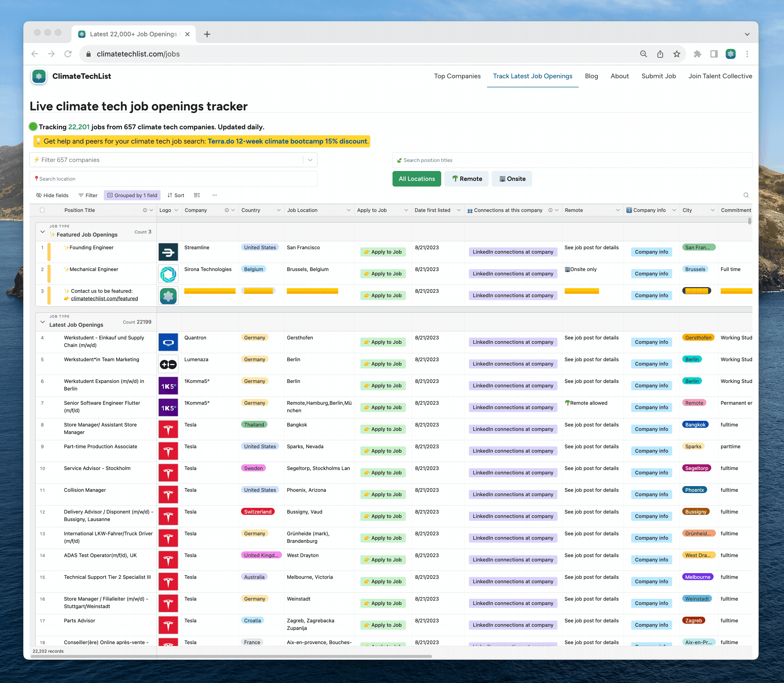Screen dimensions: 784x683
Task: Open the browser extensions puzzle icon
Action: coord(698,54)
